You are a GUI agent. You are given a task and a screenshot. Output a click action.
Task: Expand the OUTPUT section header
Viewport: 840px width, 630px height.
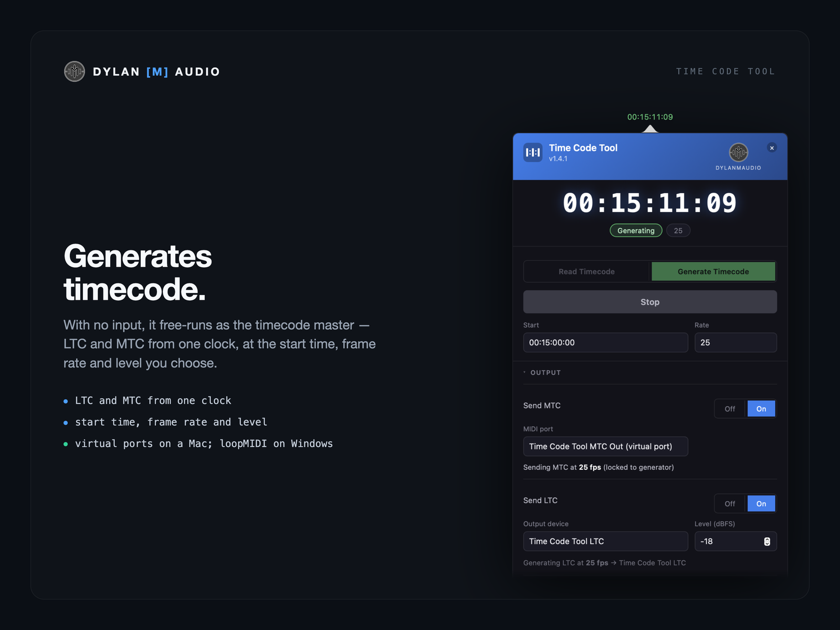(542, 373)
